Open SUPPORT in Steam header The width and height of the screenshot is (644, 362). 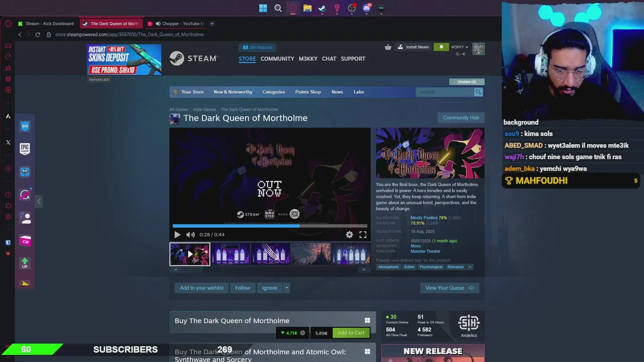pyautogui.click(x=353, y=59)
